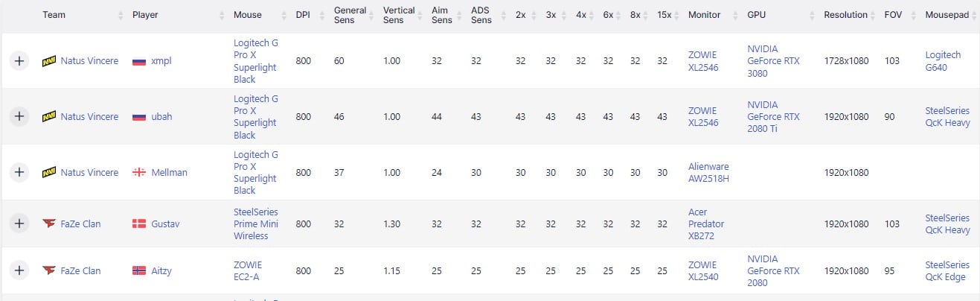
Task: Click Norwegian flag beside Aitzy
Action: [x=138, y=270]
